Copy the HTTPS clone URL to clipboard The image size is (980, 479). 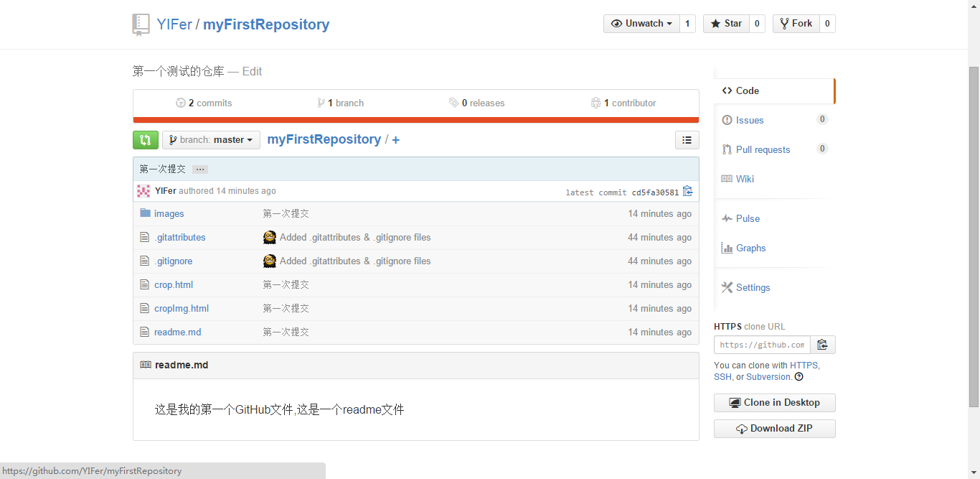823,345
